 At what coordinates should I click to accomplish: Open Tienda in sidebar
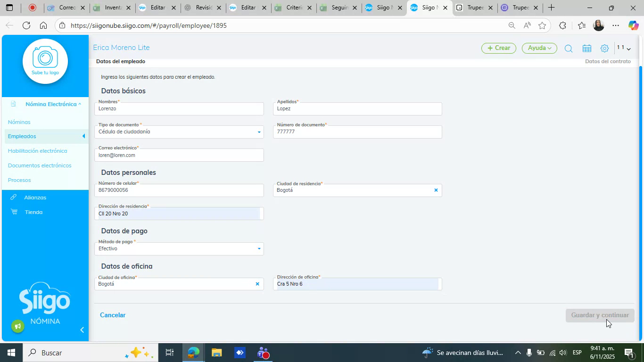(34, 212)
